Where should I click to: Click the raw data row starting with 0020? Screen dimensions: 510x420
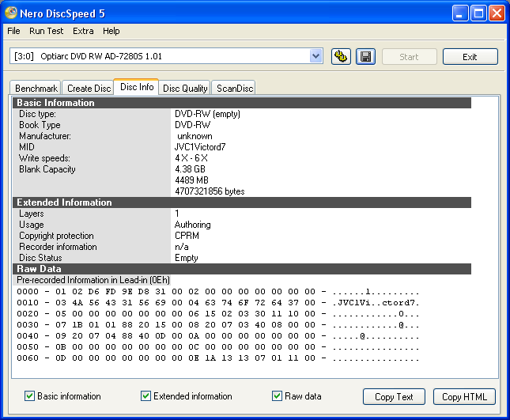[x=218, y=314]
